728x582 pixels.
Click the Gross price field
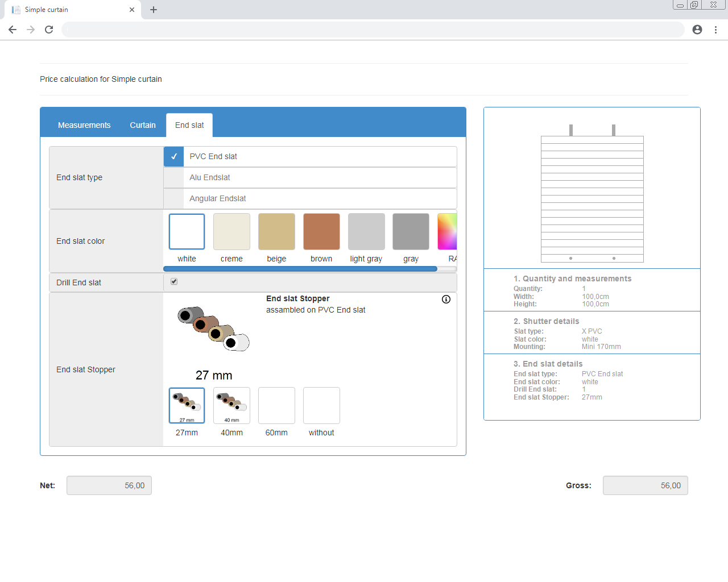tap(646, 485)
